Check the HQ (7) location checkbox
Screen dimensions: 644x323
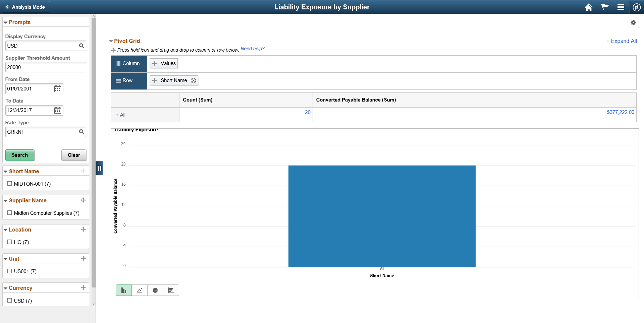[x=10, y=242]
